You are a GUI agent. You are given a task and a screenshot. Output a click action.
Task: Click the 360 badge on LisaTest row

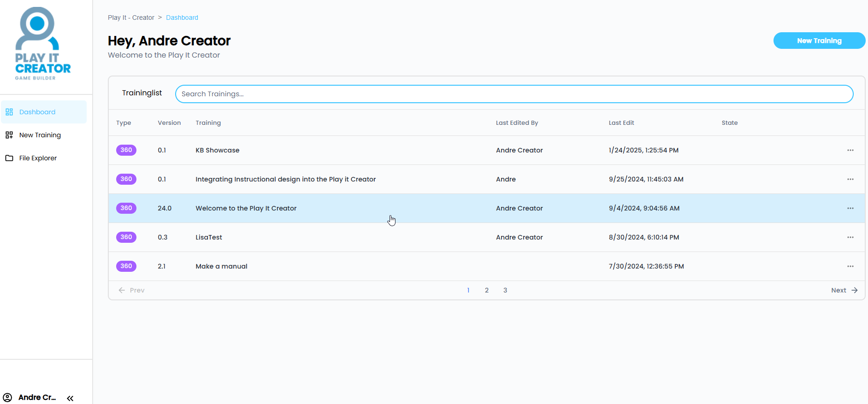[x=126, y=237]
